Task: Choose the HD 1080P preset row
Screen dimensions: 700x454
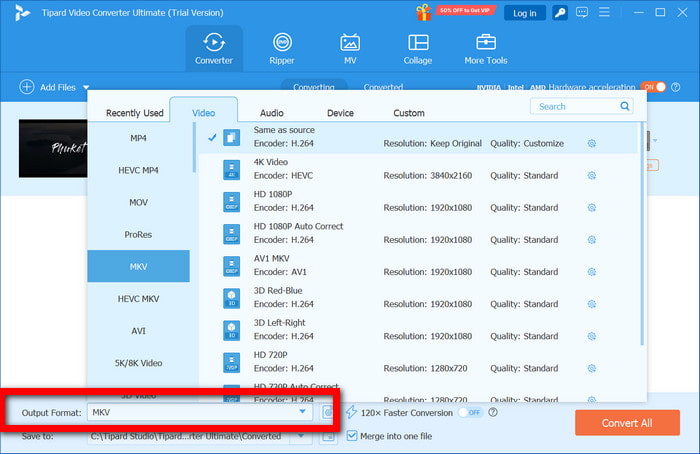Action: [418, 201]
